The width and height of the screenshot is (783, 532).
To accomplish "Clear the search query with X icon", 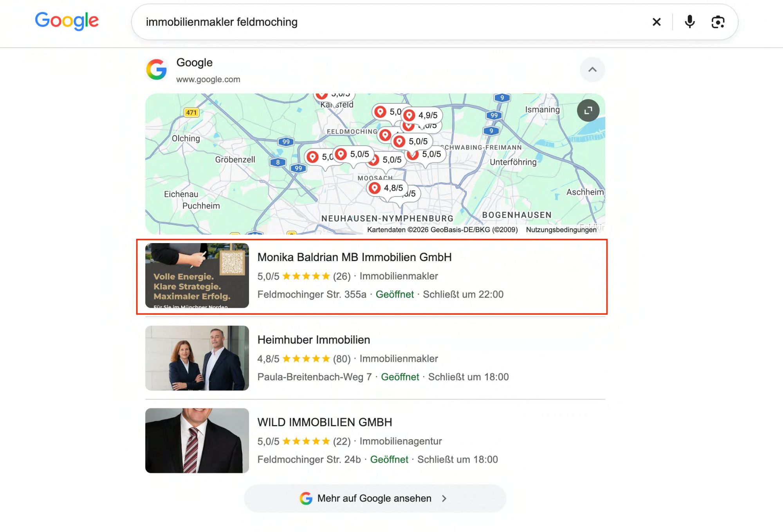I will 657,22.
